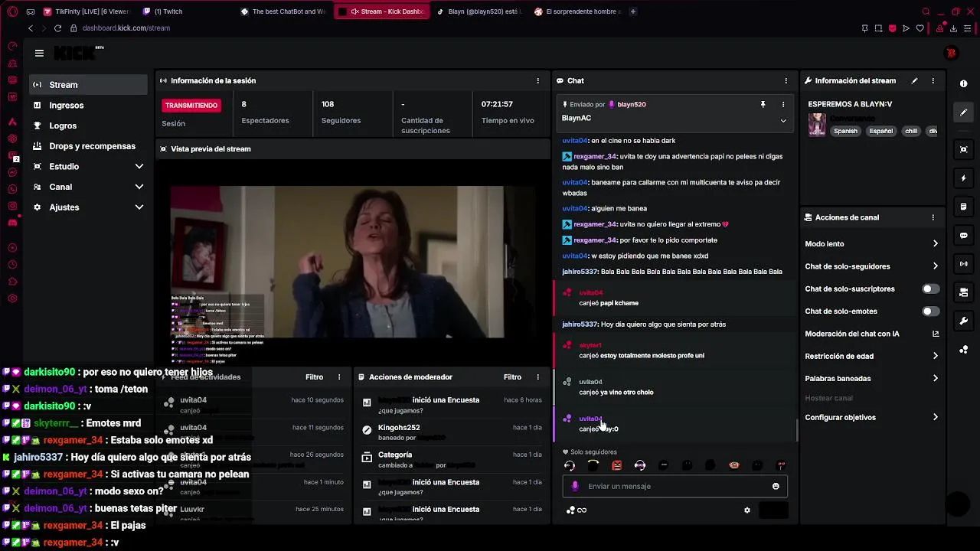Click the pin icon on the pinned message
The width and height of the screenshot is (980, 551).
click(763, 104)
